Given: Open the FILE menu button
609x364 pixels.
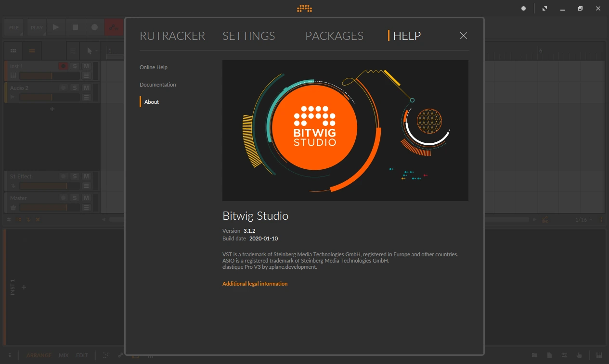Looking at the screenshot, I should (x=14, y=27).
